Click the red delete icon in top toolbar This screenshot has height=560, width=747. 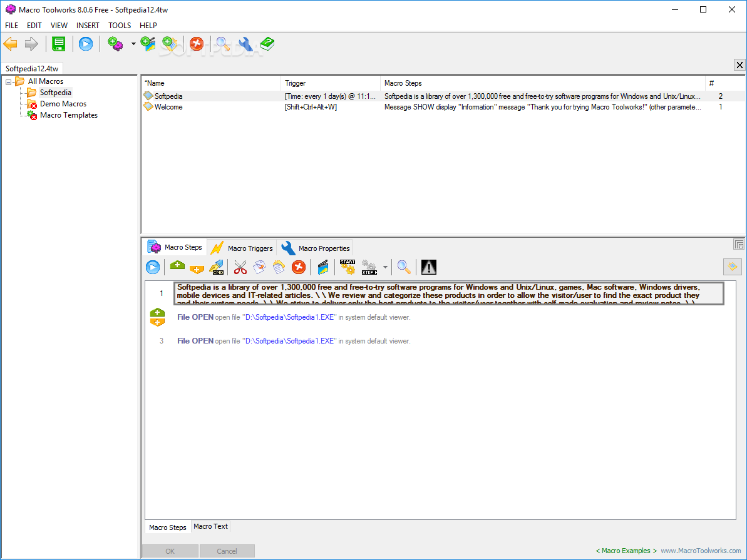(196, 44)
